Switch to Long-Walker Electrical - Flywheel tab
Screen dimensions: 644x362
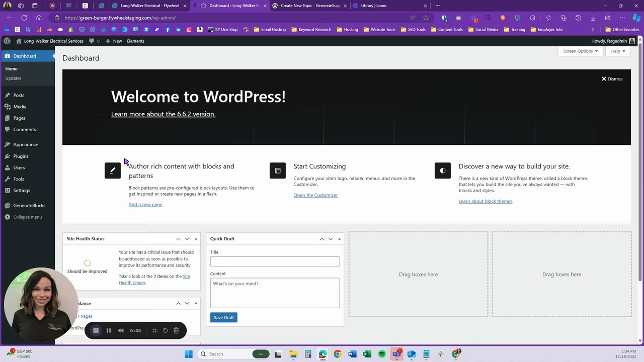pos(149,6)
